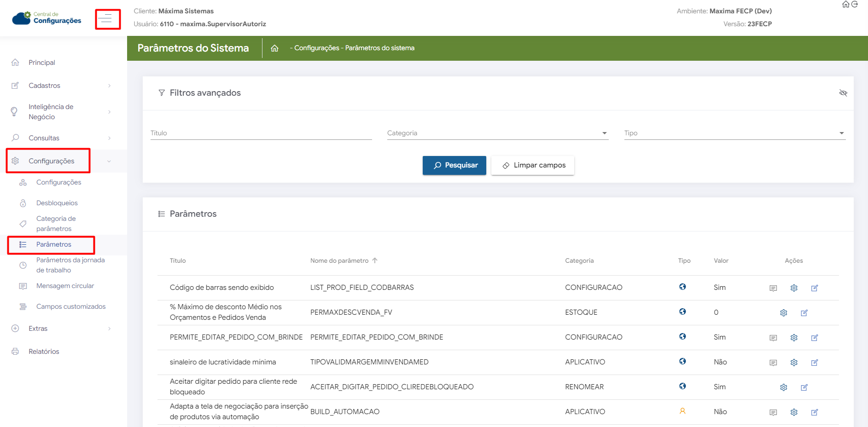Click the Limpar campos button
Image resolution: width=868 pixels, height=427 pixels.
[533, 165]
